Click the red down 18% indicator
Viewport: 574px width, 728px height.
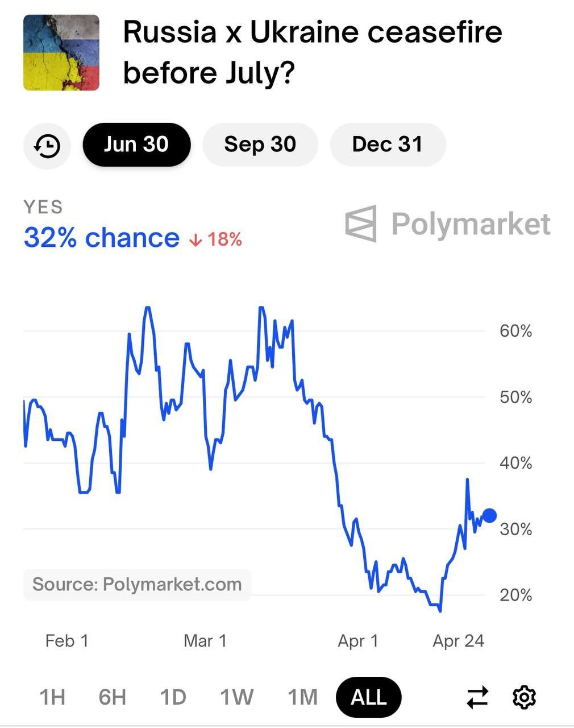216,239
